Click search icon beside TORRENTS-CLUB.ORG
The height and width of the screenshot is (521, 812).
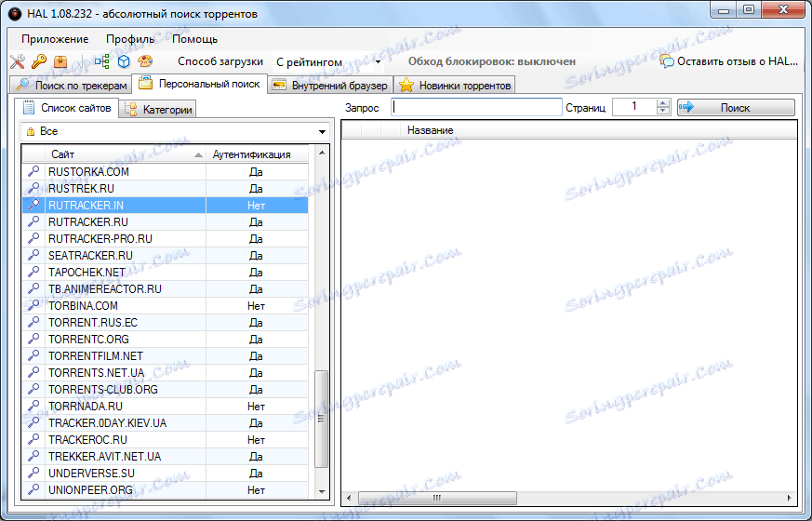point(33,389)
